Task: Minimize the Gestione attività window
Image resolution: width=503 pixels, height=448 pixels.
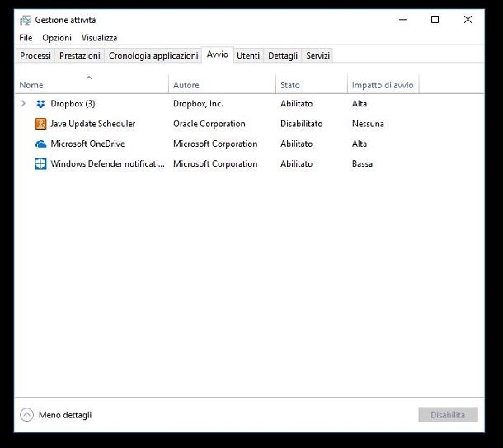Action: pos(403,20)
